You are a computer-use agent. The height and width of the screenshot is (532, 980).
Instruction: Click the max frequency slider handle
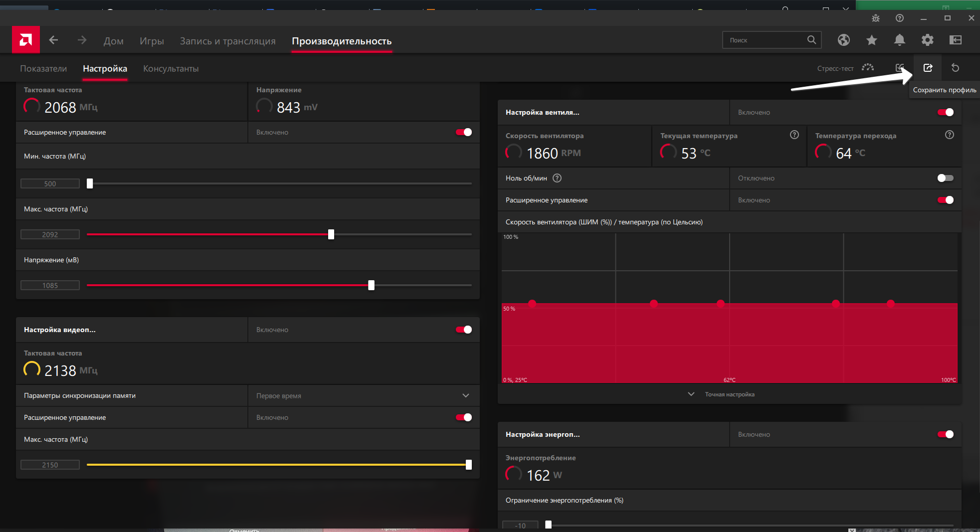(x=331, y=234)
